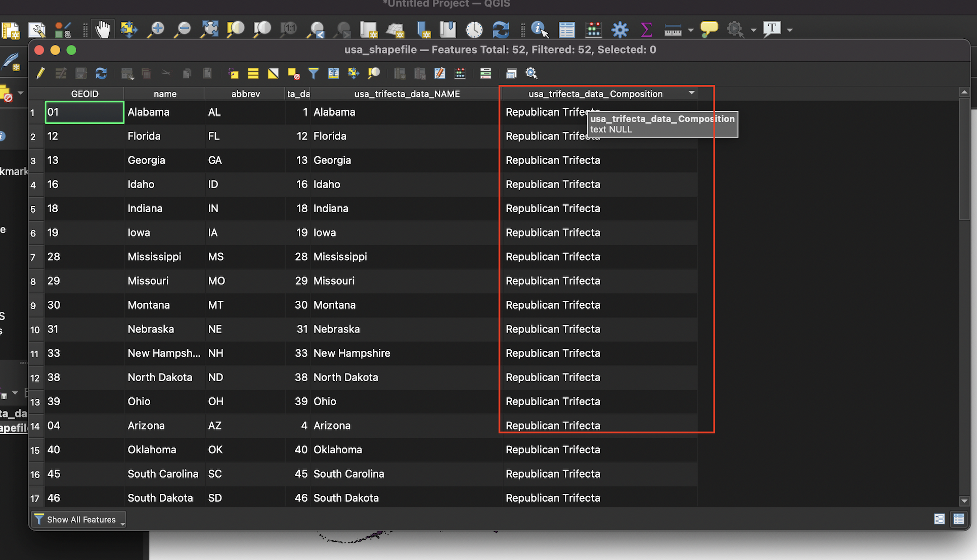Open the Processing Toolbox gear icon
The height and width of the screenshot is (560, 977).
point(619,29)
